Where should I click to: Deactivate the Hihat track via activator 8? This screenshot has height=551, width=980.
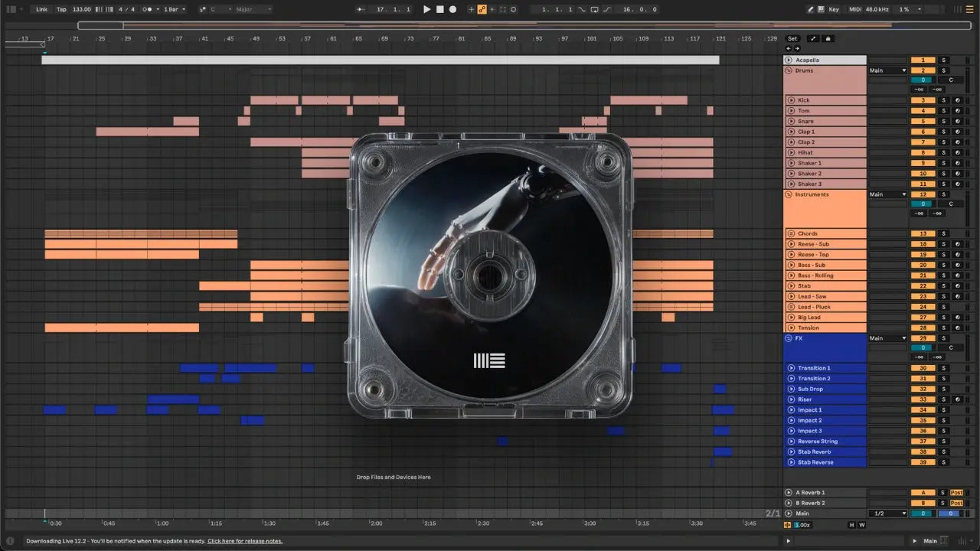923,153
